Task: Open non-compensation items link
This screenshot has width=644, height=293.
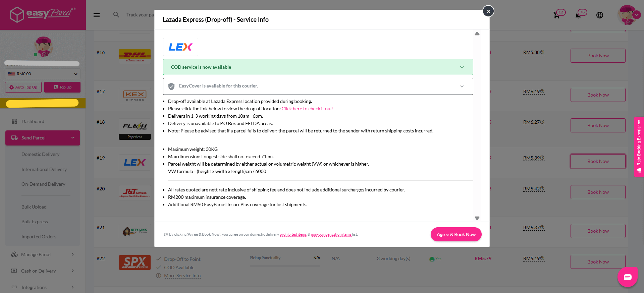Action: (x=331, y=234)
